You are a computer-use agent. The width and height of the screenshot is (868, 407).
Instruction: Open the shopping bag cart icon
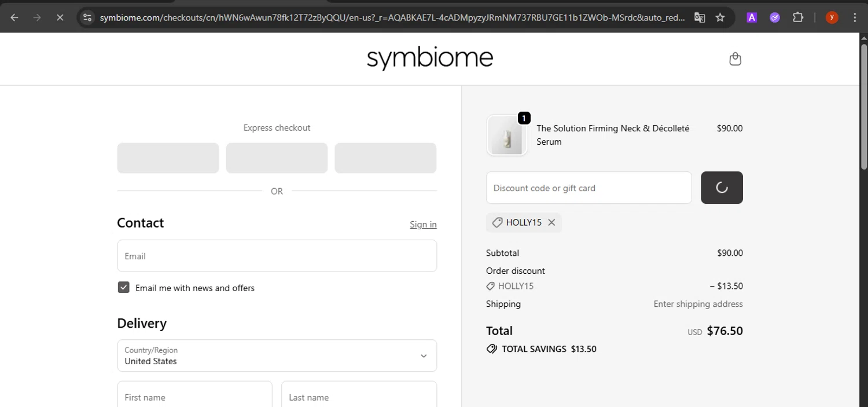point(735,59)
